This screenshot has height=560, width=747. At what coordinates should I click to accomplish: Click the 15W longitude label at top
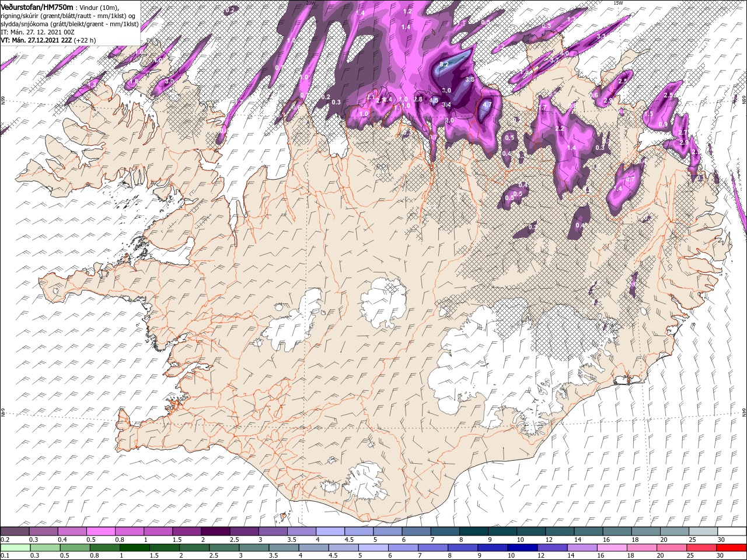[618, 3]
